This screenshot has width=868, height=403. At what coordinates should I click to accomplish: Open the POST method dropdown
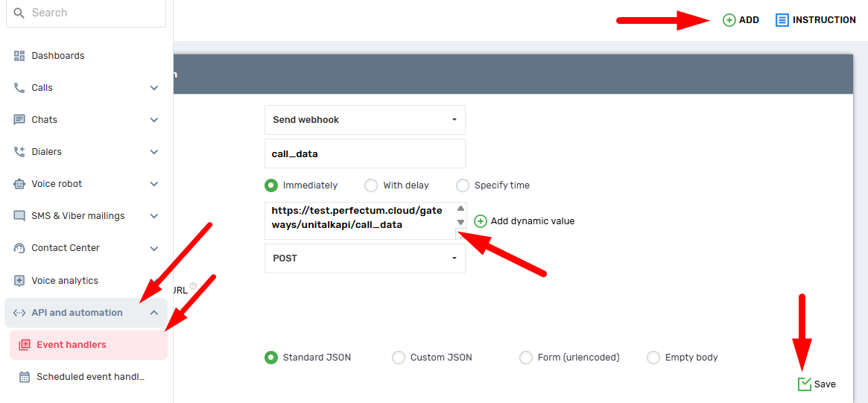pos(365,258)
